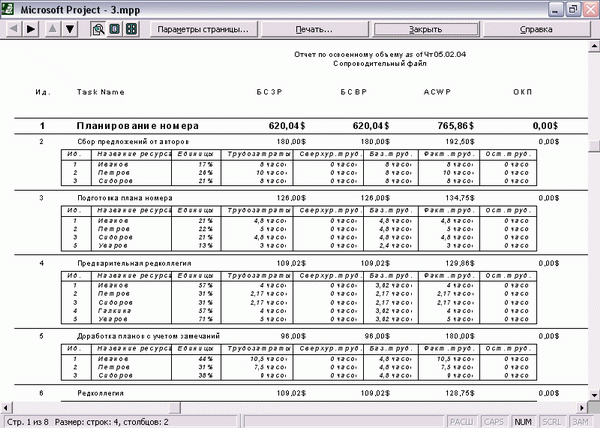
Task: Click the Microsoft Project title bar icon
Action: click(x=8, y=9)
